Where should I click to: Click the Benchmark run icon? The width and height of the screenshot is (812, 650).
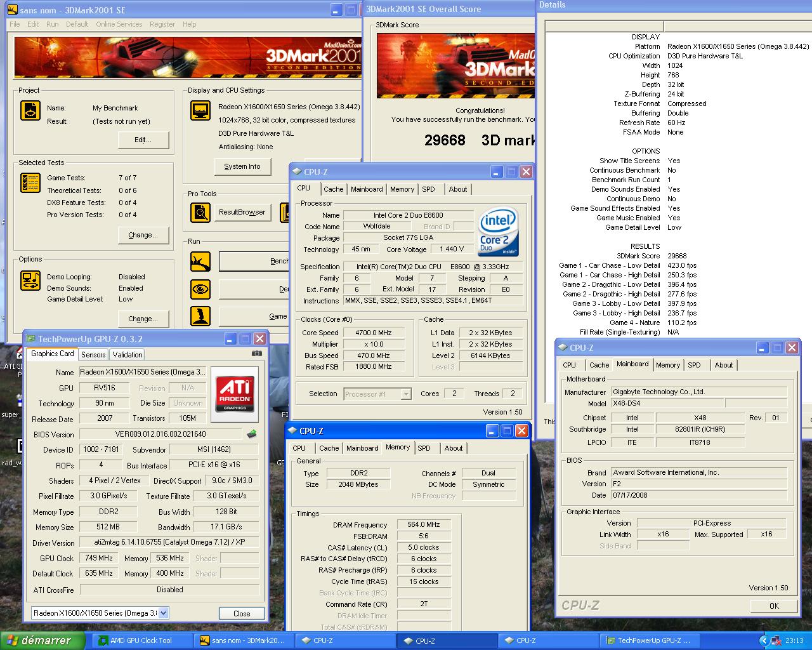[200, 261]
